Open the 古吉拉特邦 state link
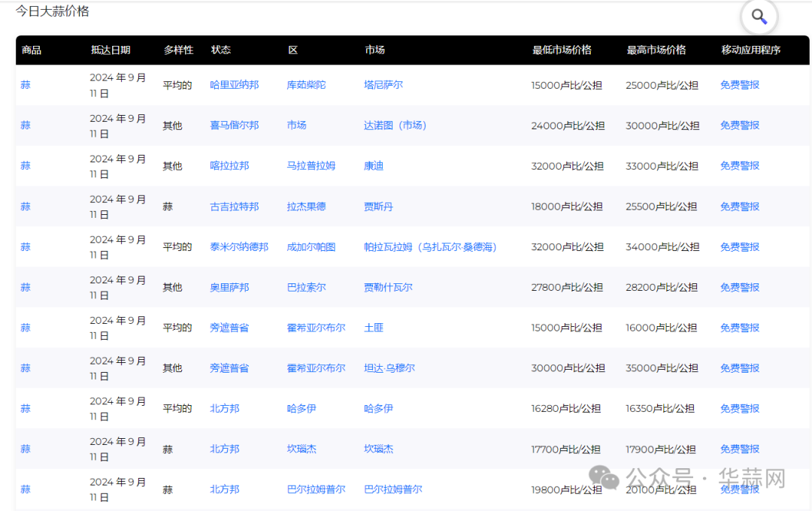 pyautogui.click(x=234, y=207)
